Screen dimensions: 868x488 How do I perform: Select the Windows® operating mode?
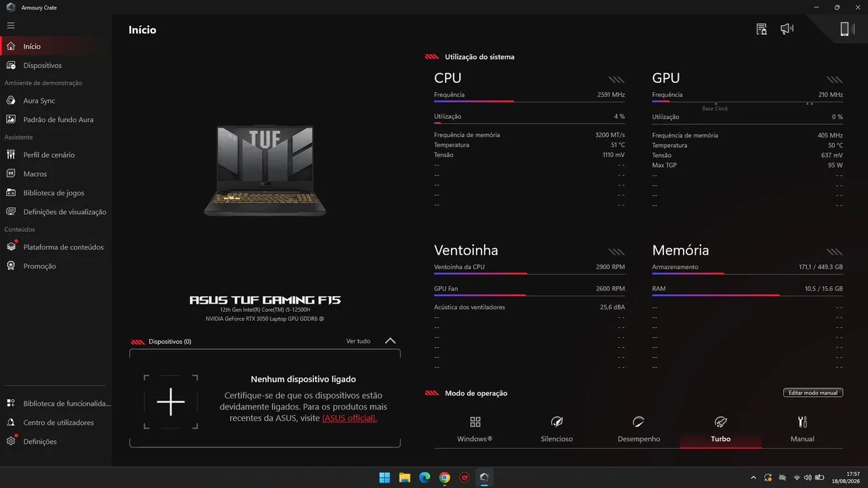click(x=475, y=430)
